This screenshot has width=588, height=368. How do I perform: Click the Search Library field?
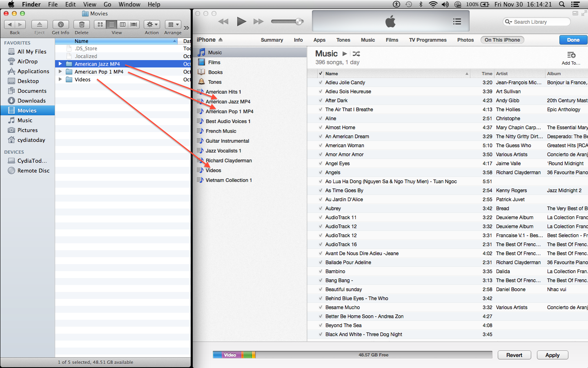(537, 22)
